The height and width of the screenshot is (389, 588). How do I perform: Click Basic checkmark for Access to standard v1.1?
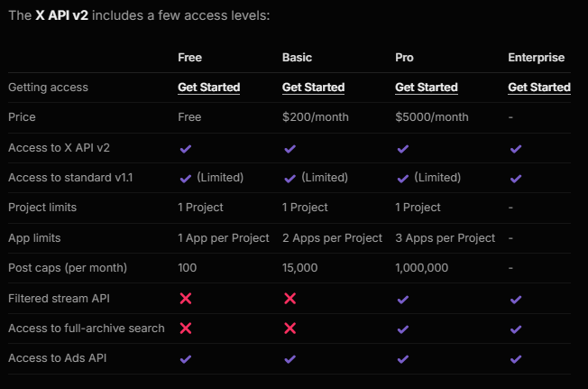coord(289,179)
